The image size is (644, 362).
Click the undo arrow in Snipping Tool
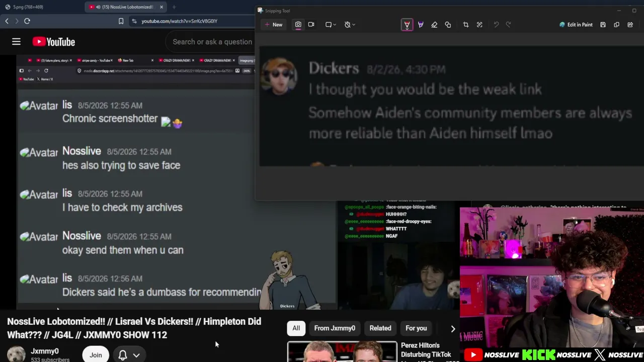(x=496, y=25)
